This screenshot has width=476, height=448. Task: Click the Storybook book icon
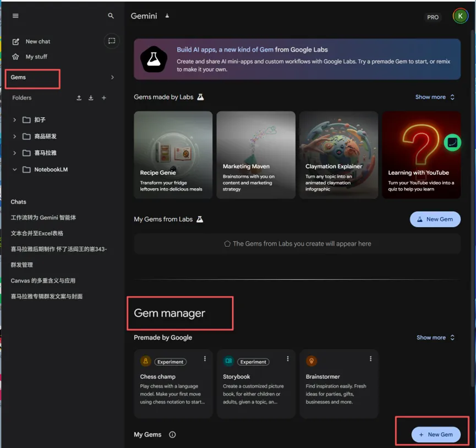tap(228, 361)
